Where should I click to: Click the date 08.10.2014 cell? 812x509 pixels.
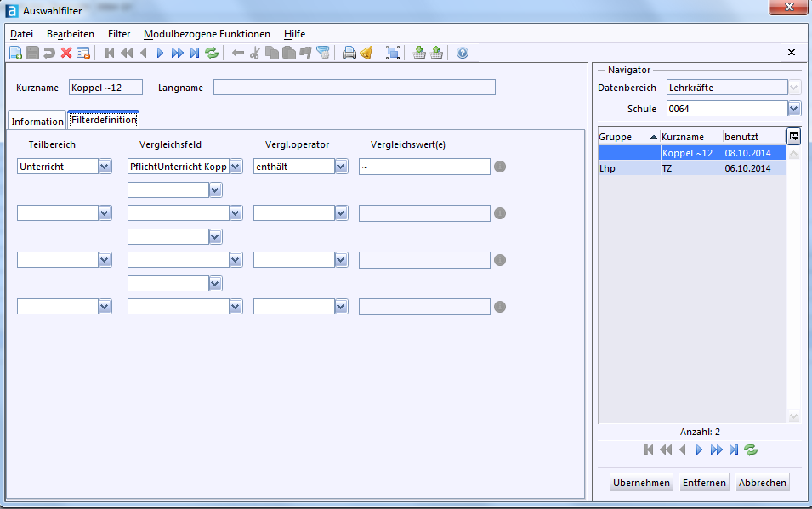754,153
